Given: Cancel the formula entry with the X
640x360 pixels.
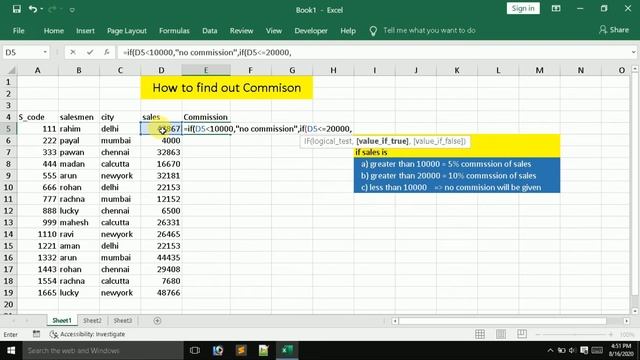Looking at the screenshot, I should pos(73,52).
